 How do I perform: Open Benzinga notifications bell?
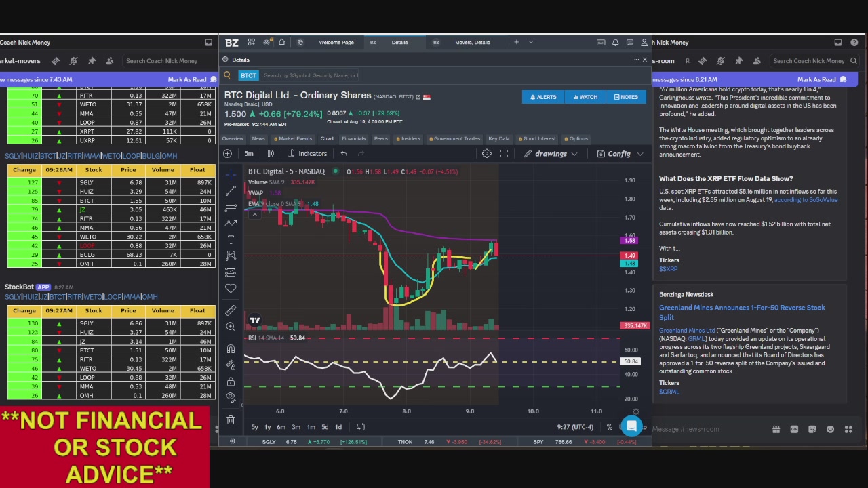point(615,42)
